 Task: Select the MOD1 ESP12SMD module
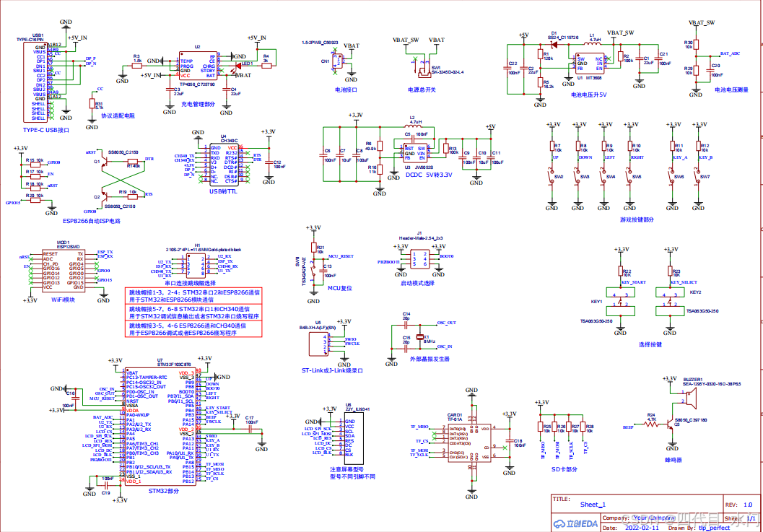click(x=64, y=270)
